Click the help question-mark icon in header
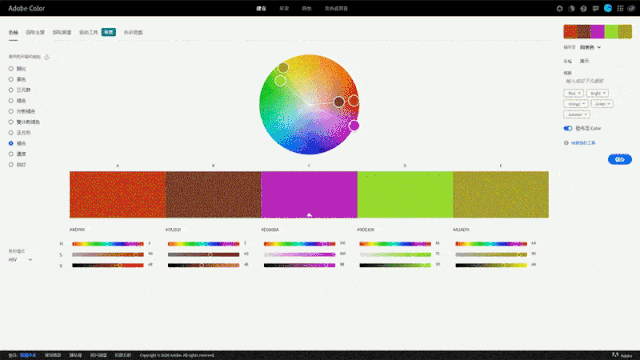 click(x=584, y=8)
